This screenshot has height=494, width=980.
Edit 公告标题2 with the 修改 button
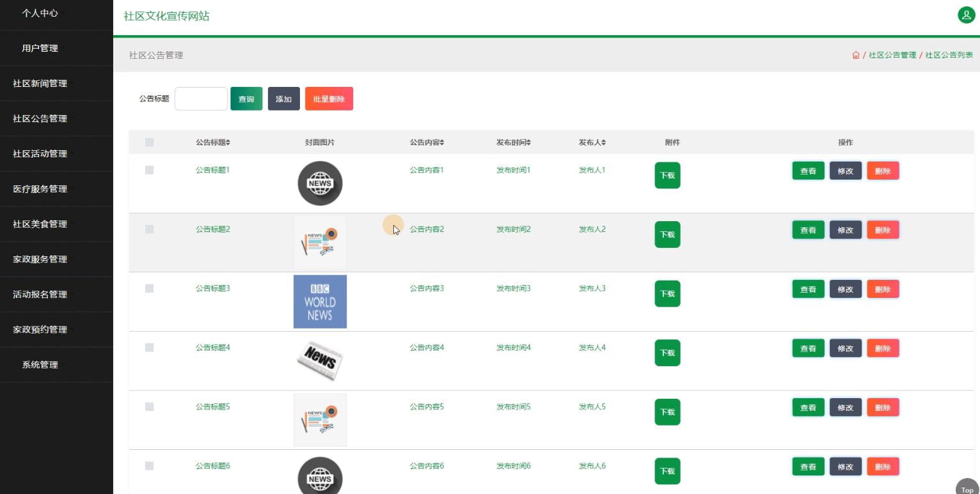[x=846, y=230]
